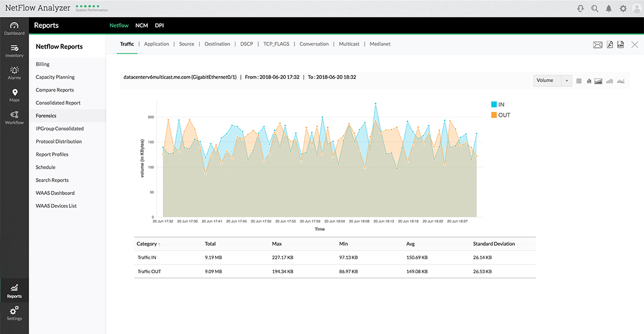Viewport: 644px width, 334px height.
Task: Click the search magnifier icon in the header
Action: pyautogui.click(x=595, y=8)
